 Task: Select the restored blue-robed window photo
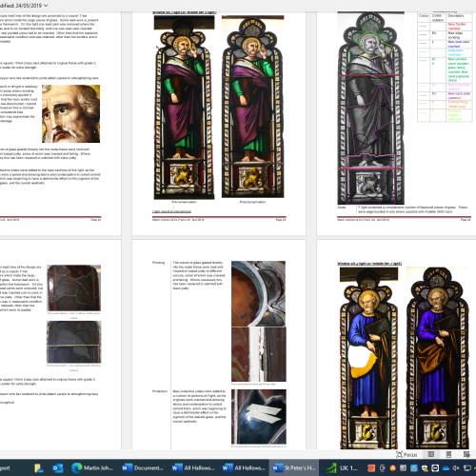[x=438, y=358]
